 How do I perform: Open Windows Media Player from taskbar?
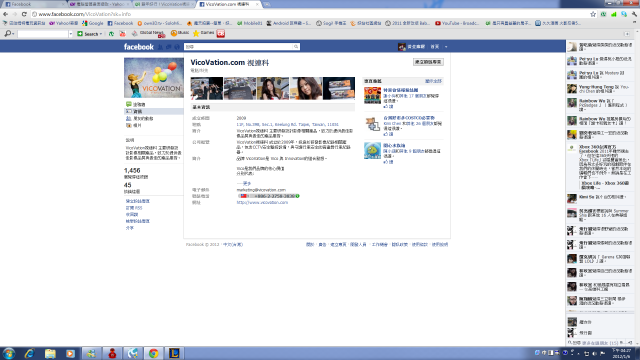pyautogui.click(x=70, y=353)
